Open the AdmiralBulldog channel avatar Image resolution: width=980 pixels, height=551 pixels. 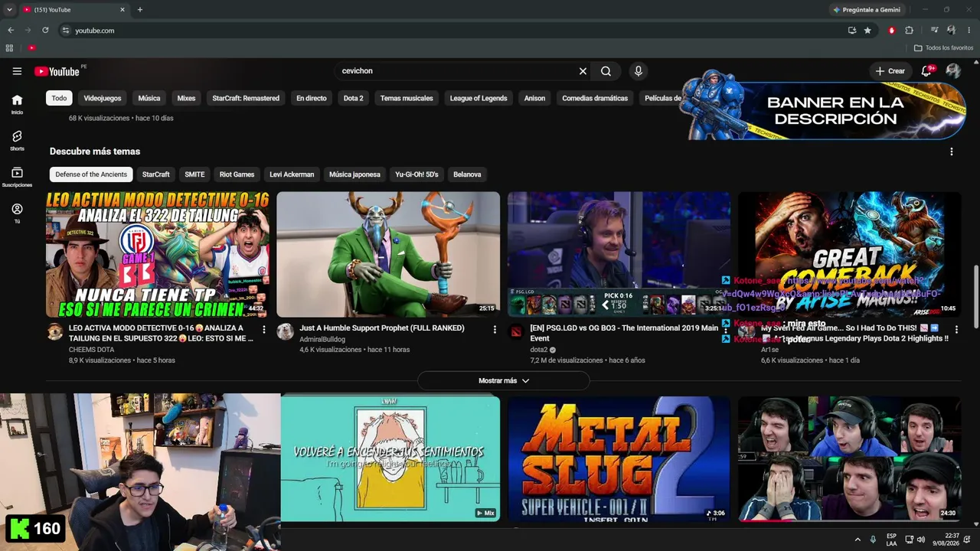285,331
